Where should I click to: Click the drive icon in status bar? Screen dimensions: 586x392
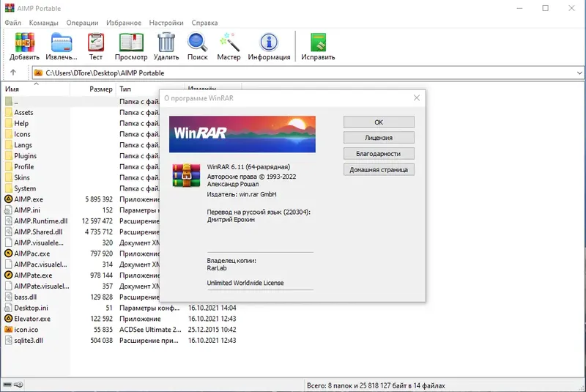coord(7,385)
